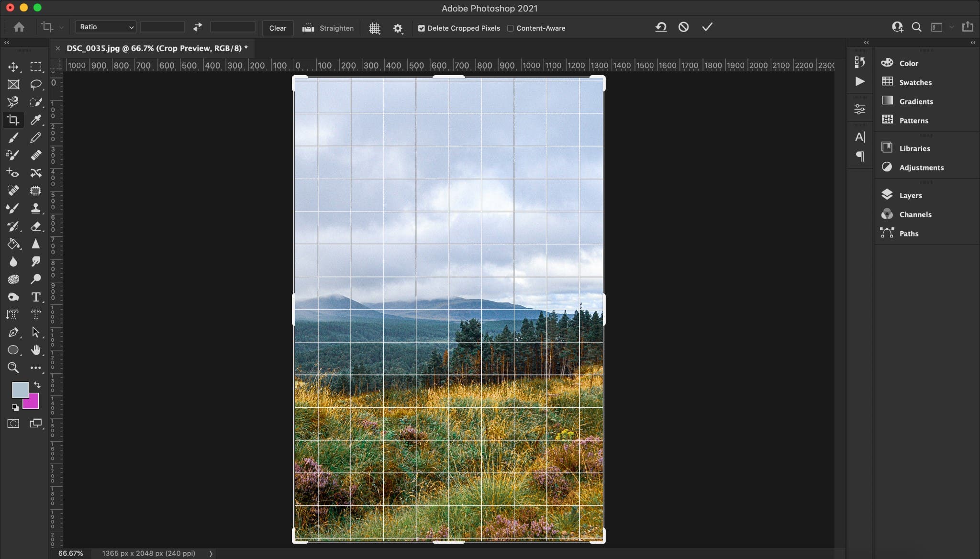Select the Eyedropper tool
Screen dimensions: 980x559
36,120
